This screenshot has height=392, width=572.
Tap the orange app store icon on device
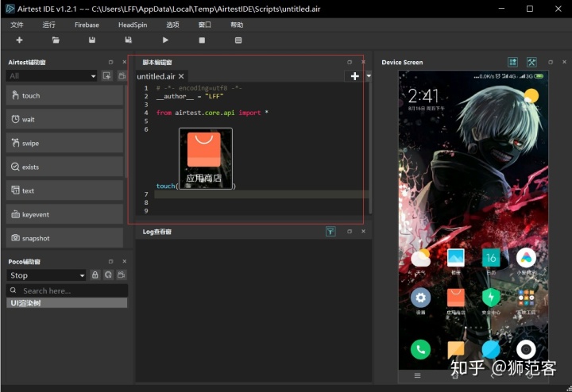[x=456, y=298]
